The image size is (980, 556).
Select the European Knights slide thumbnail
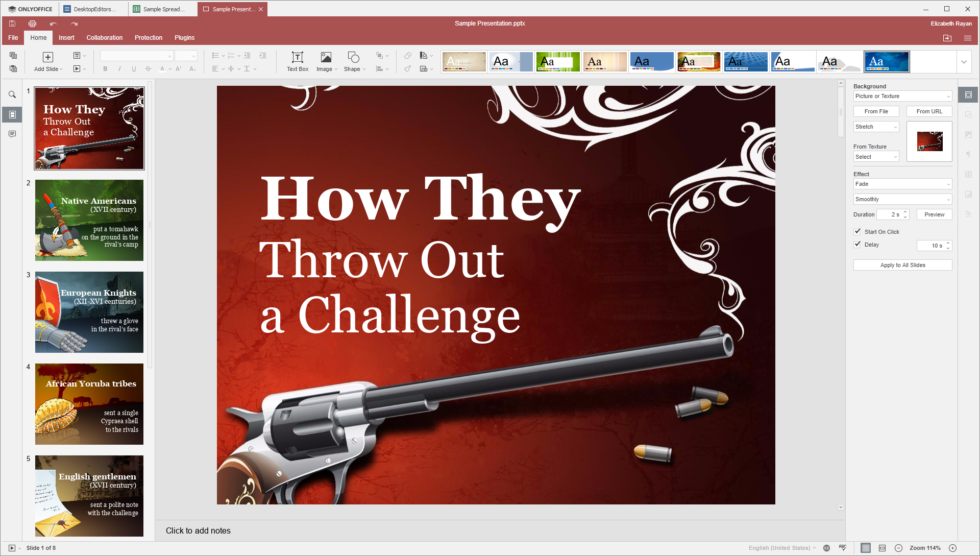tap(89, 312)
